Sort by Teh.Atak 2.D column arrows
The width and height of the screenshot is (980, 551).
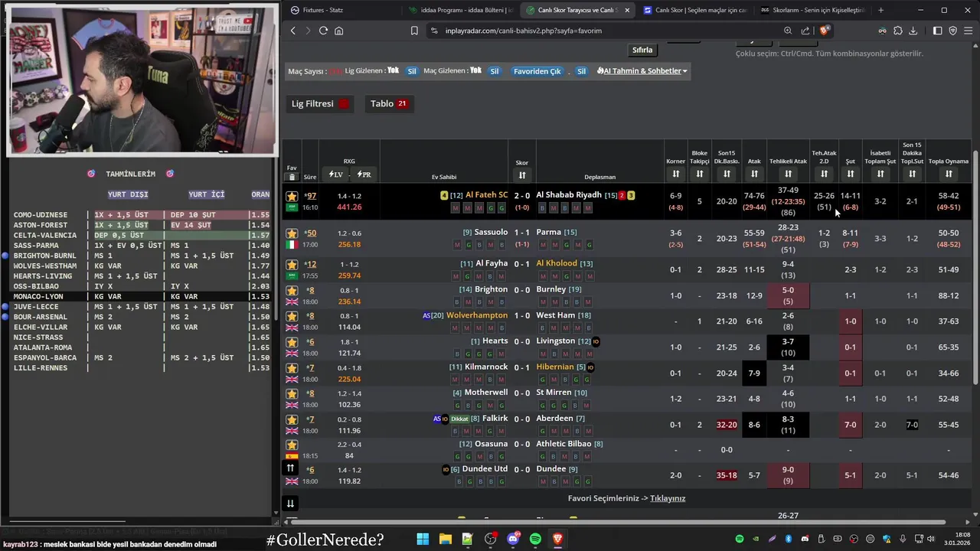pyautogui.click(x=824, y=174)
